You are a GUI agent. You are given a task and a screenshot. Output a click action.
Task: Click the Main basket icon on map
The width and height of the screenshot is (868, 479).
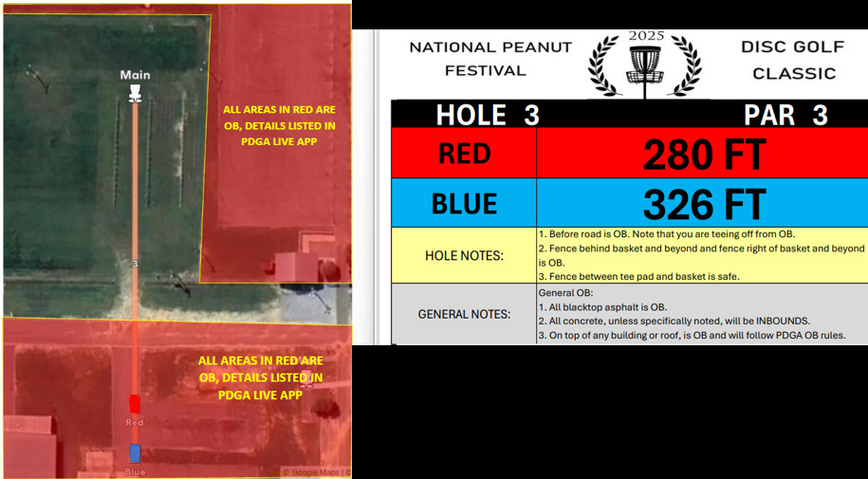point(135,91)
